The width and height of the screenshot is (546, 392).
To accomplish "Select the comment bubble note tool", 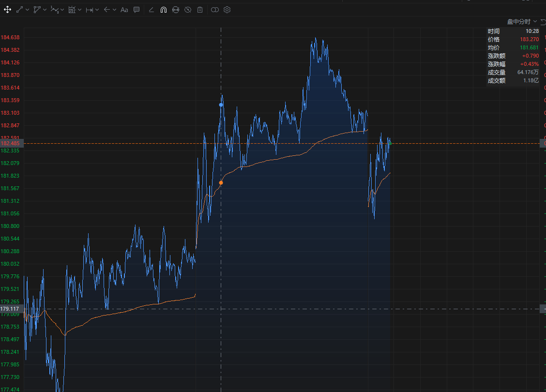I will [x=136, y=10].
